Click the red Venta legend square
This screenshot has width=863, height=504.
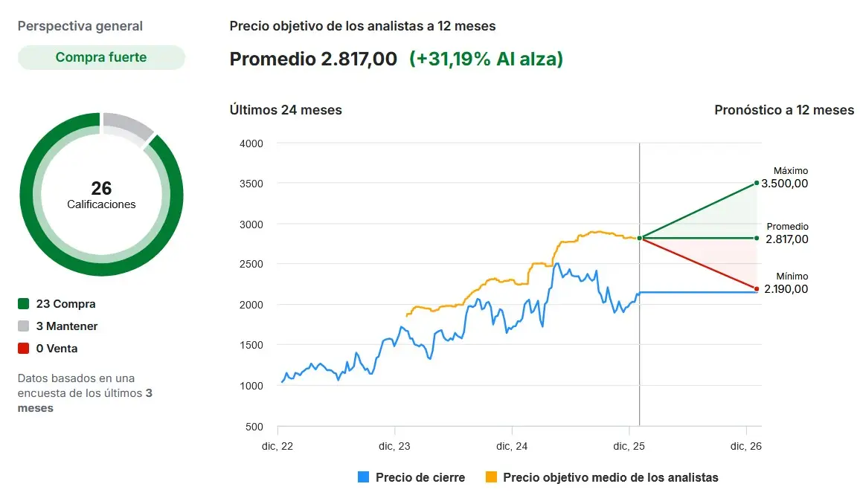coord(23,348)
